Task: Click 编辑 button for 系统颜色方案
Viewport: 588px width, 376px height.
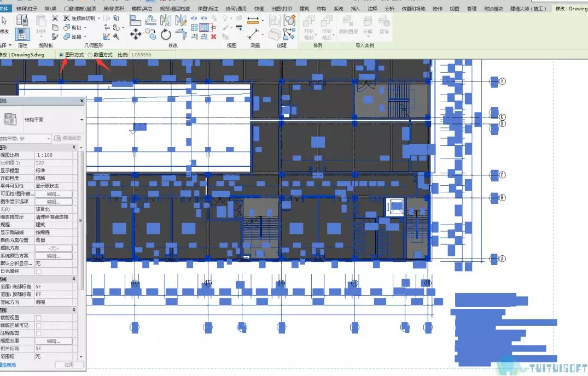Action: coord(54,256)
